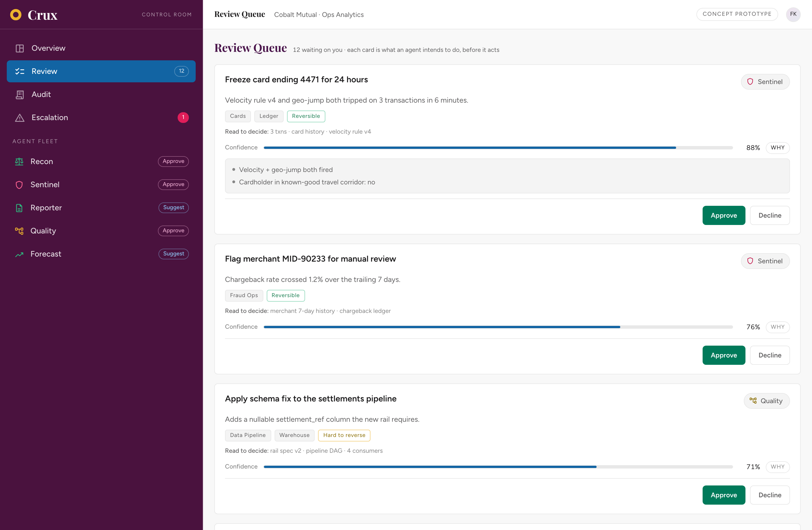Click the 76% confidence bar
The height and width of the screenshot is (530, 812).
498,327
